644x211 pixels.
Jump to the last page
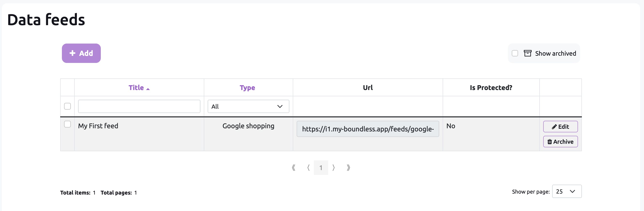(x=349, y=168)
